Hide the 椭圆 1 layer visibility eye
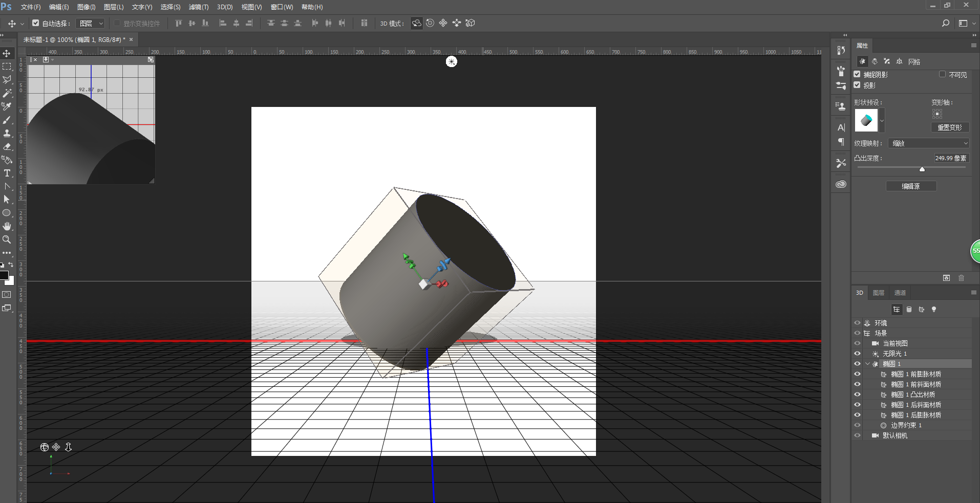 tap(857, 363)
